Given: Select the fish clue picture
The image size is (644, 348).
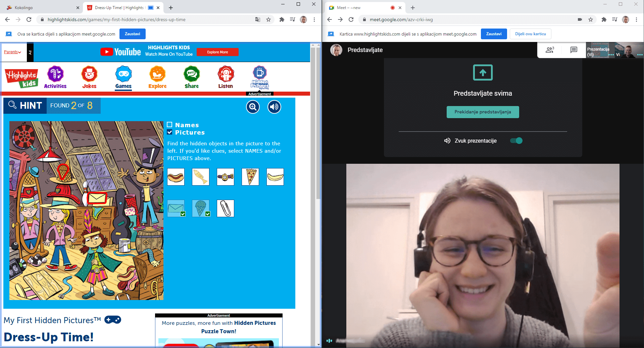Looking at the screenshot, I should (201, 177).
